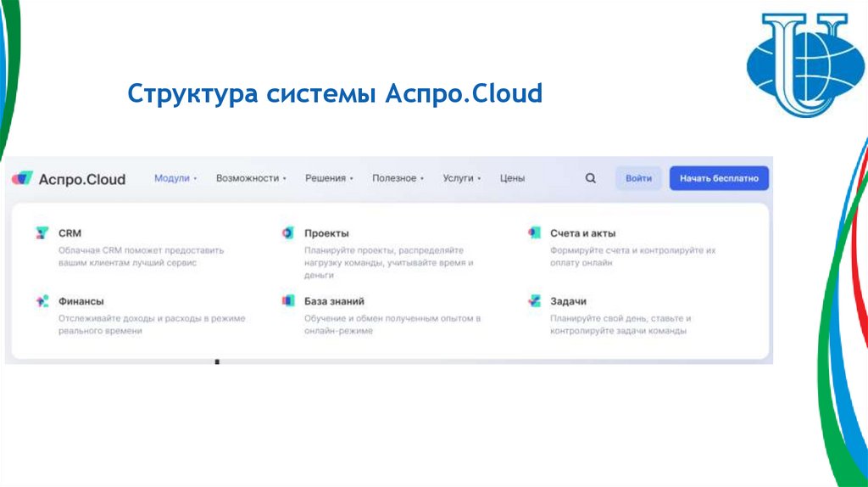This screenshot has width=868, height=487.
Task: Expand the Решения dropdown menu
Action: tap(329, 178)
